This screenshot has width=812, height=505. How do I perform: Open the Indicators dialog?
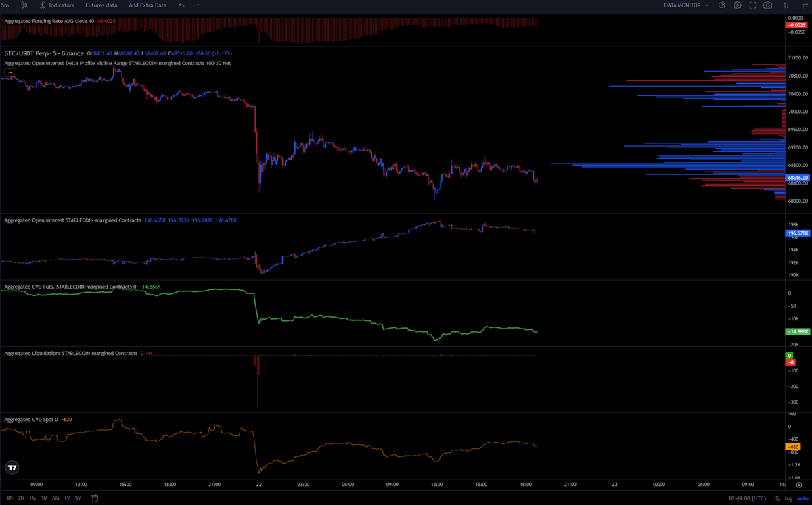click(x=56, y=5)
